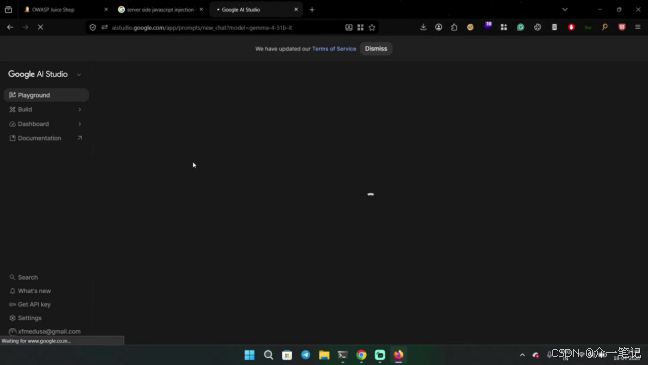
Task: Click the Dashboard icon in sidebar
Action: coord(12,124)
